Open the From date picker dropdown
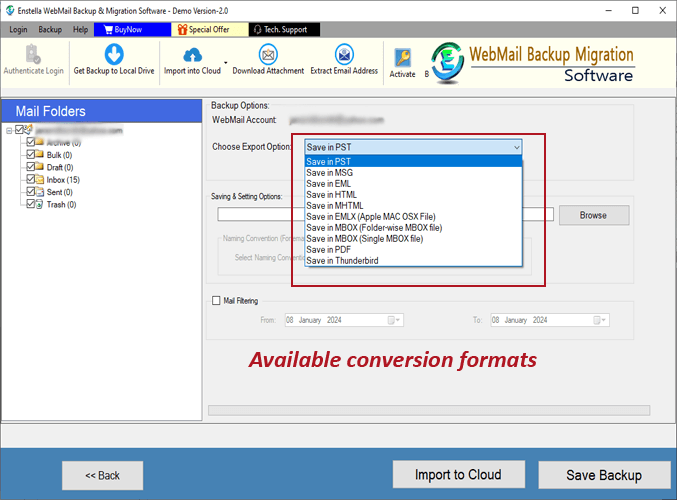This screenshot has height=500, width=677. coord(394,320)
